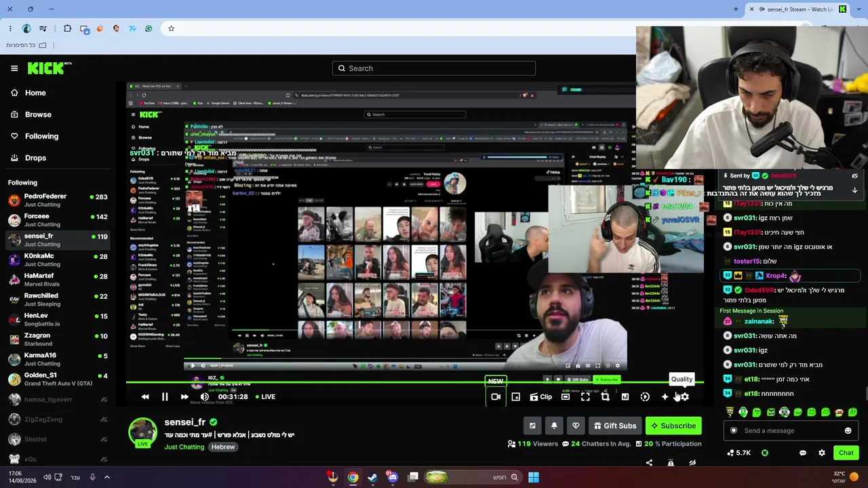Open the Quality settings gear
This screenshot has width=868, height=488.
click(x=684, y=396)
